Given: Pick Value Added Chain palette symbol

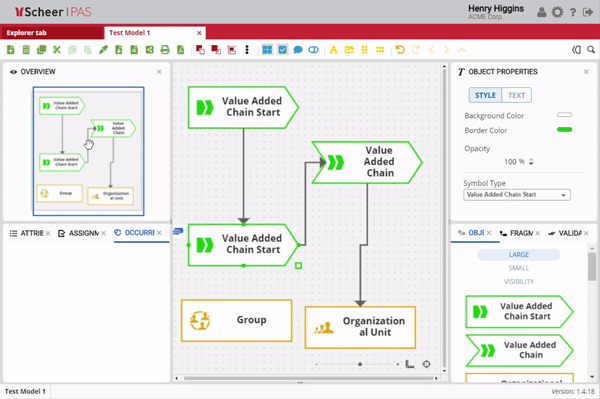Looking at the screenshot, I should point(519,350).
